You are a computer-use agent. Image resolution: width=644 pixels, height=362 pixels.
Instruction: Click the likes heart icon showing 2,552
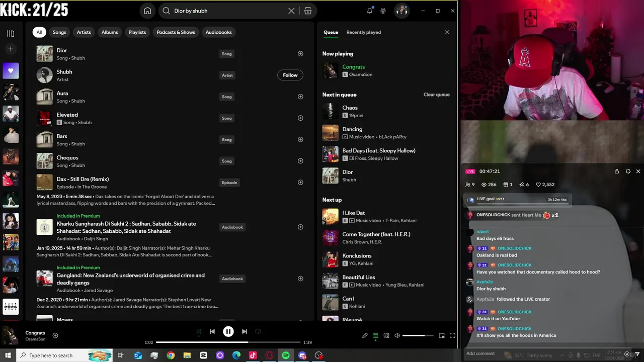[x=538, y=185]
